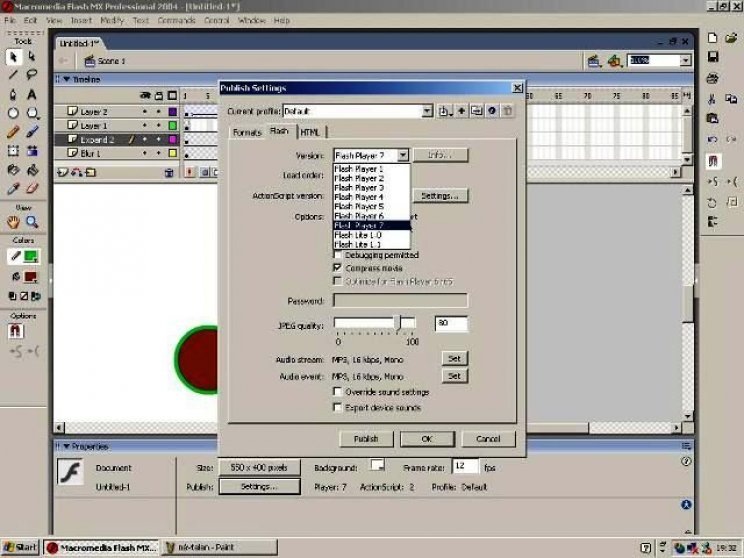Toggle the Compress movie checkbox

tap(337, 268)
